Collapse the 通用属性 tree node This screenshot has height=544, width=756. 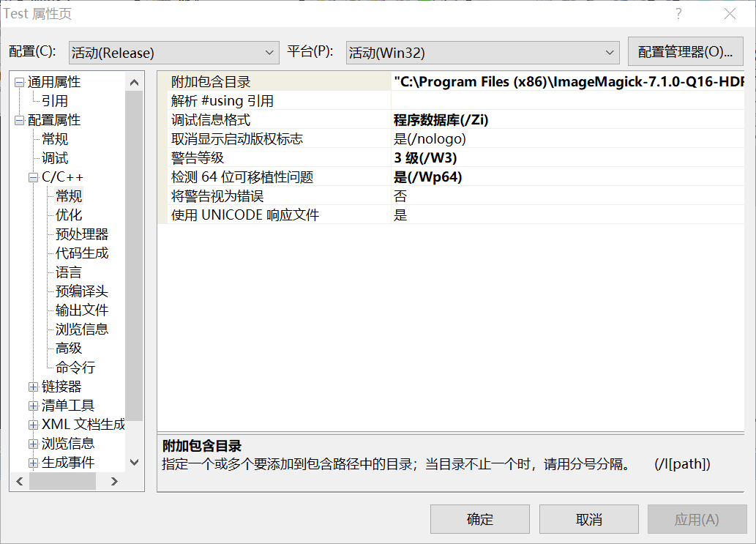pos(19,82)
